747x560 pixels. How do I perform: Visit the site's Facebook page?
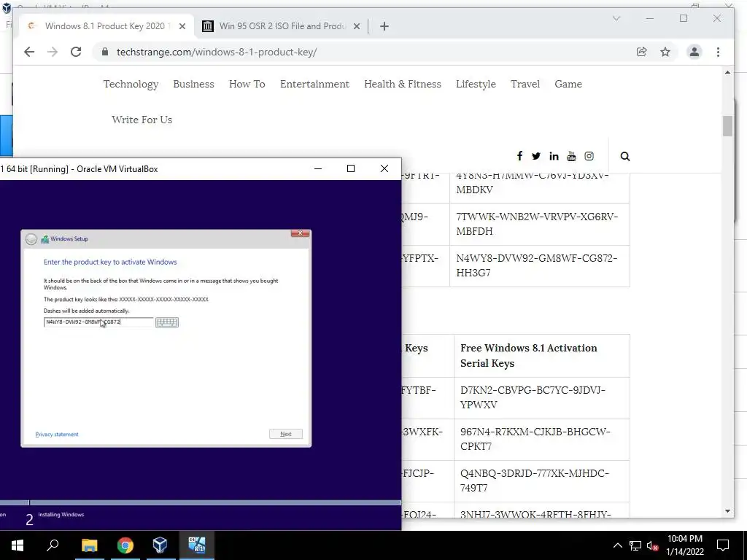(x=519, y=156)
